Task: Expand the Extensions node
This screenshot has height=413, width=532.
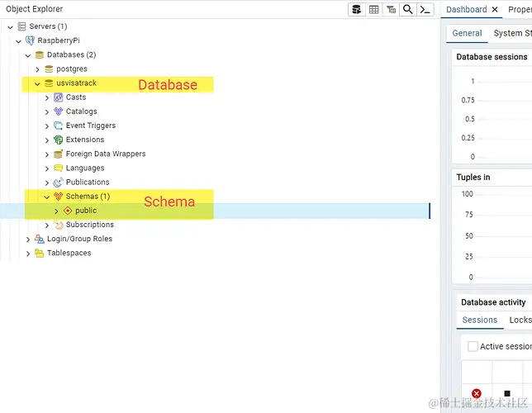Action: pos(47,140)
